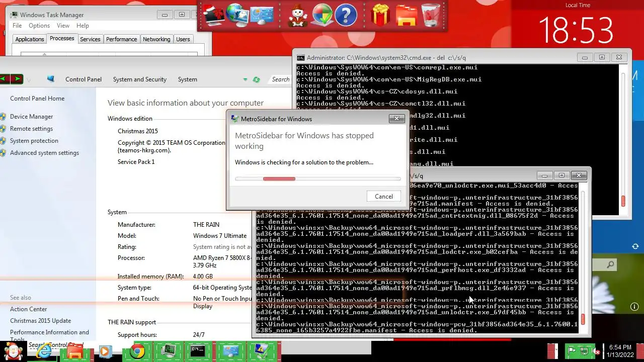Click the magnifier search icon on the desktop
Viewport: 644px width, 362px height.
[610, 264]
